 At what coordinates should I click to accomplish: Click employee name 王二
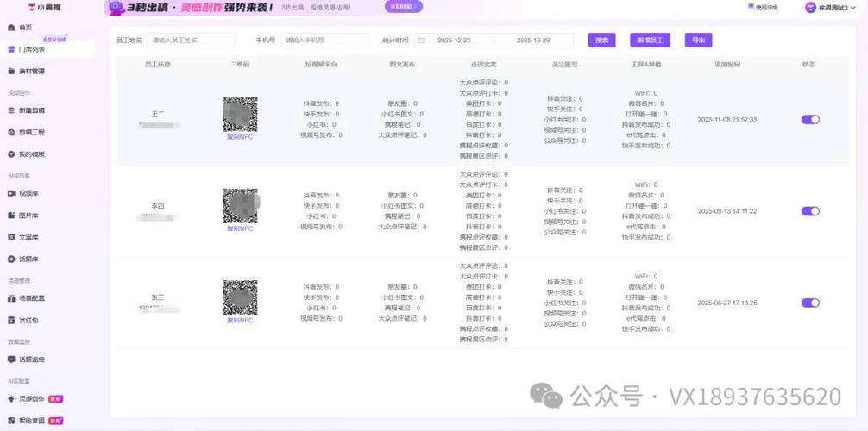click(x=158, y=114)
